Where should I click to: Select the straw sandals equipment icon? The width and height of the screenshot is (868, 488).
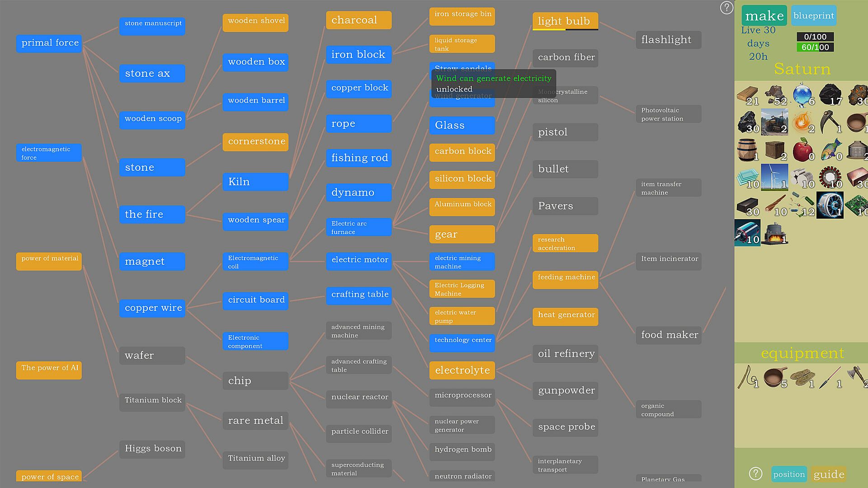[x=802, y=377]
